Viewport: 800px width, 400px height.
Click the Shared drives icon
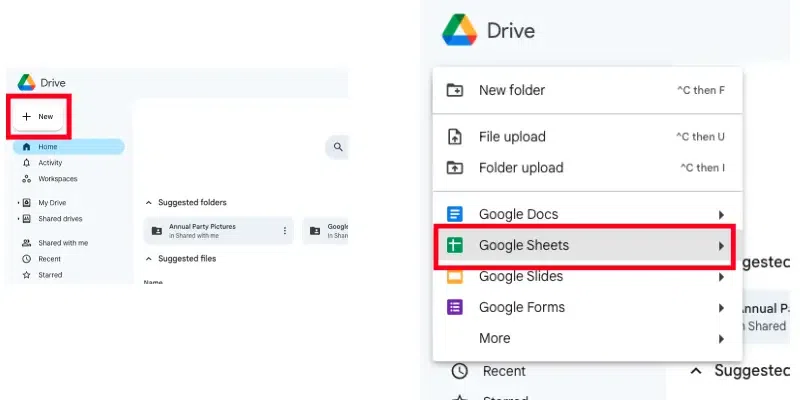(x=27, y=219)
